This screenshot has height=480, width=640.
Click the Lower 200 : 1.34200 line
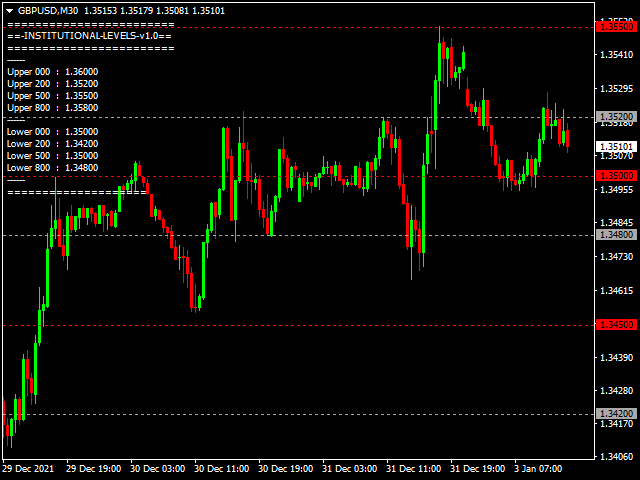click(53, 144)
